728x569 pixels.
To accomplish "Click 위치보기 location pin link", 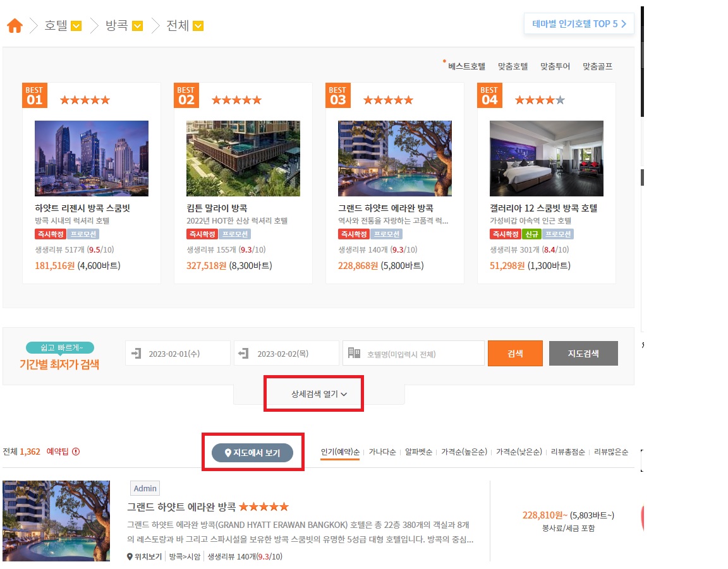I will 144,556.
